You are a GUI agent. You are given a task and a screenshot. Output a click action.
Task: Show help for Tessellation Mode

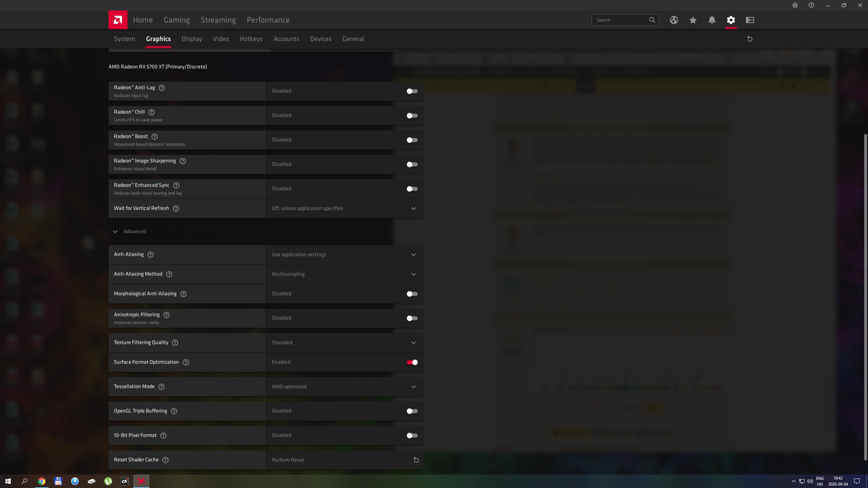(x=161, y=387)
